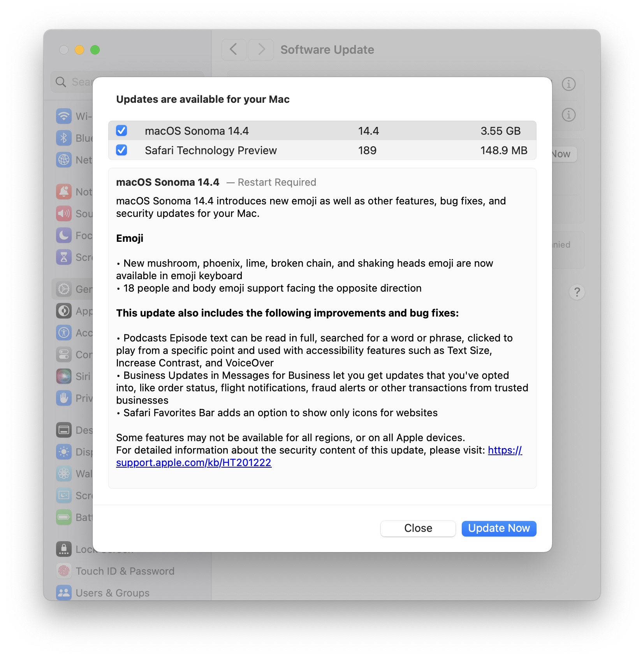Open Desktop & Dock icon in sidebar
Screen dimensions: 644x658
[x=64, y=430]
